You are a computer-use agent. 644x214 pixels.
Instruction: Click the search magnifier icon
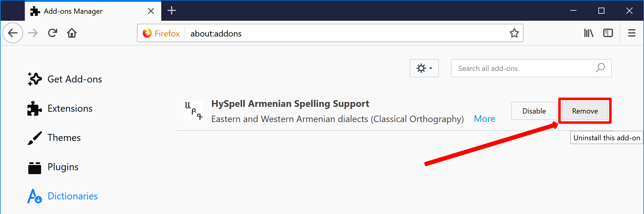pos(600,68)
